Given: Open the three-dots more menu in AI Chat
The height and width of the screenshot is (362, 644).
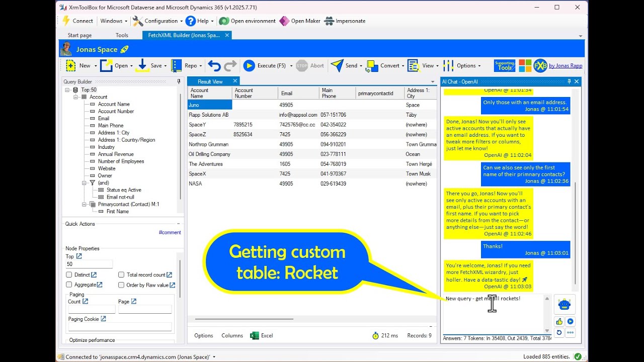Looking at the screenshot, I should point(570,332).
